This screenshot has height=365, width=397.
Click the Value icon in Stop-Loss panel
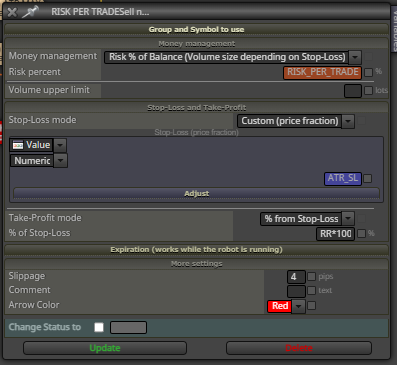tap(18, 145)
